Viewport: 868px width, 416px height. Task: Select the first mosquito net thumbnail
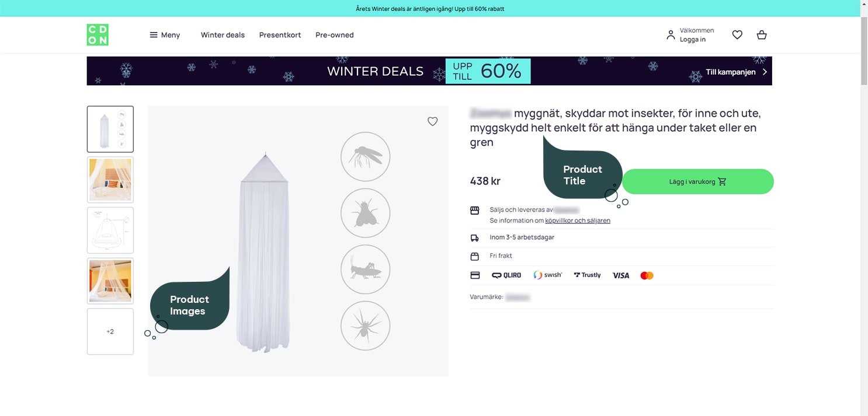110,129
